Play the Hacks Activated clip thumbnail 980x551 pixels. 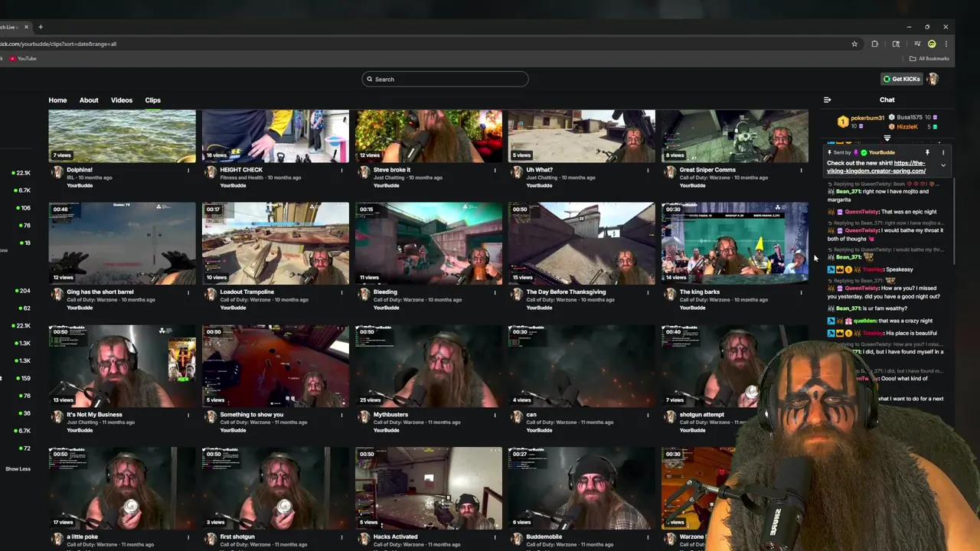(429, 488)
